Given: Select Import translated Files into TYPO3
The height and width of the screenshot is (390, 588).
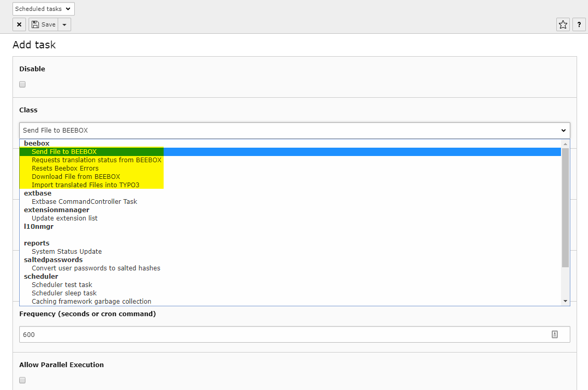Looking at the screenshot, I should point(85,185).
